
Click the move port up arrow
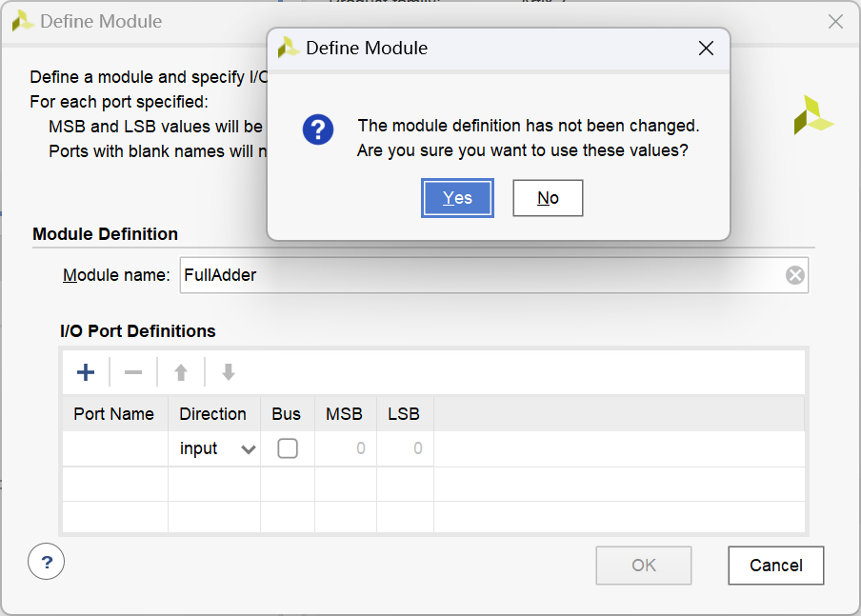point(181,372)
